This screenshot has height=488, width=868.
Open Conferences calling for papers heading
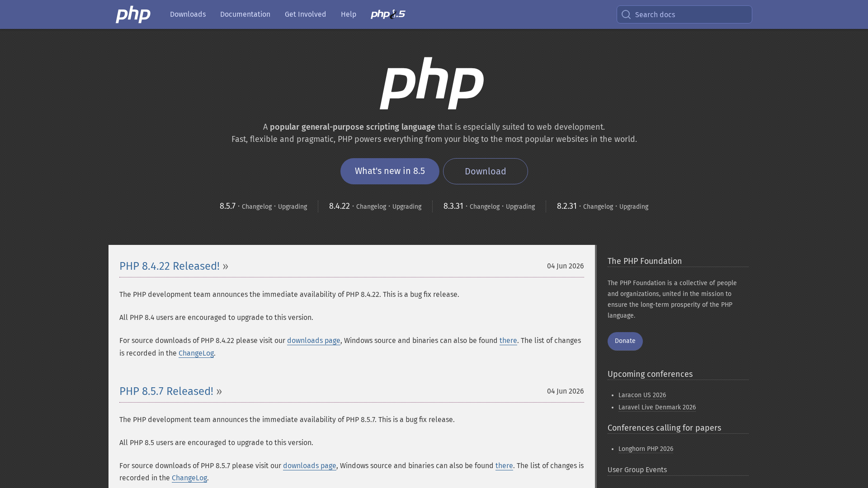pyautogui.click(x=665, y=428)
